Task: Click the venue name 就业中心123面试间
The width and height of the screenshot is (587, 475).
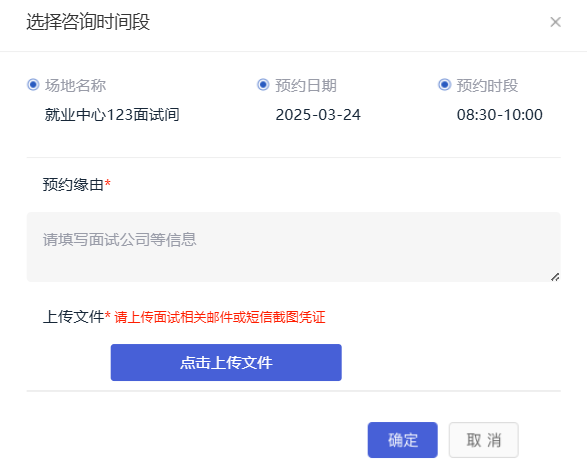Action: (112, 115)
